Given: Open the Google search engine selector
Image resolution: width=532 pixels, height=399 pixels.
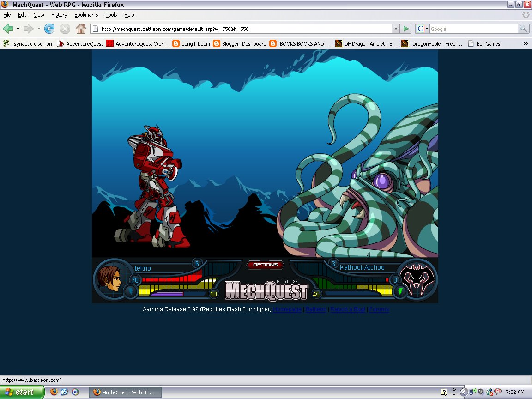Looking at the screenshot, I should [x=423, y=29].
